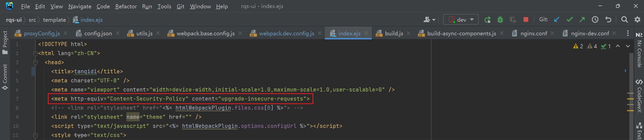Open the Code menu
This screenshot has width=644, height=140.
click(x=103, y=6)
